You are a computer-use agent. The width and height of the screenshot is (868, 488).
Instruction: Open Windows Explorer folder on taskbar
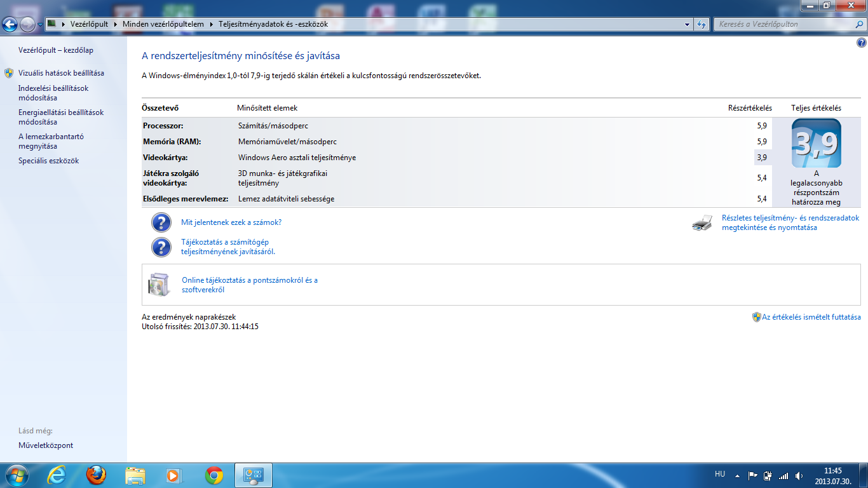coord(135,475)
